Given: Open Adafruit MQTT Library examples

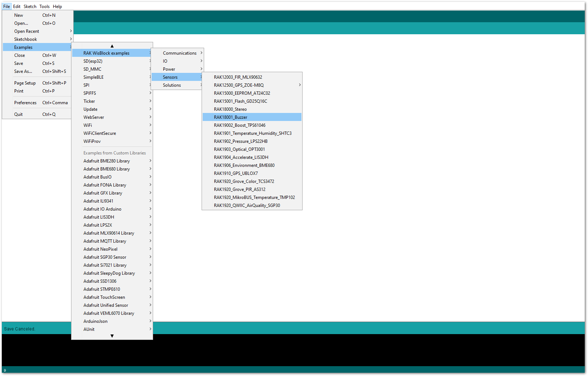Looking at the screenshot, I should click(112, 241).
